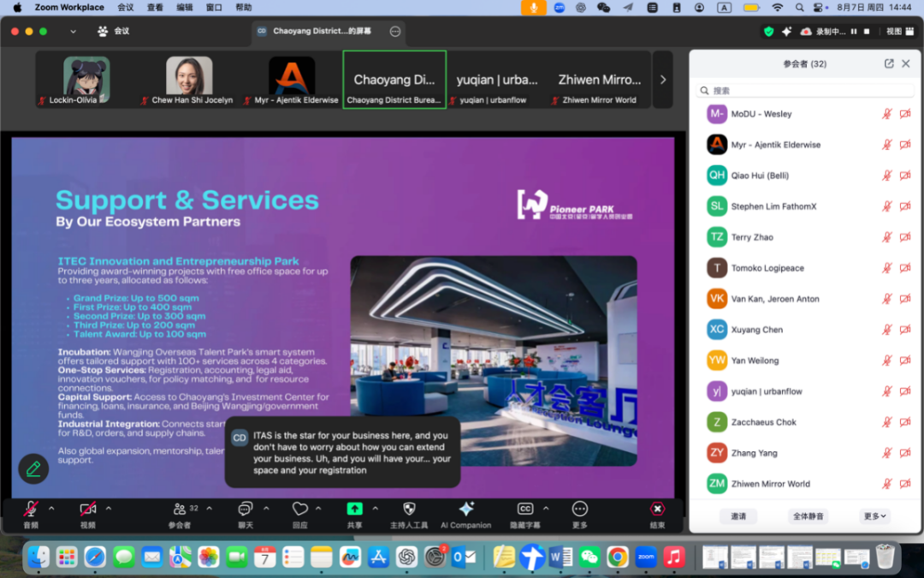Open the 编辑 menu in menu bar

click(x=184, y=8)
